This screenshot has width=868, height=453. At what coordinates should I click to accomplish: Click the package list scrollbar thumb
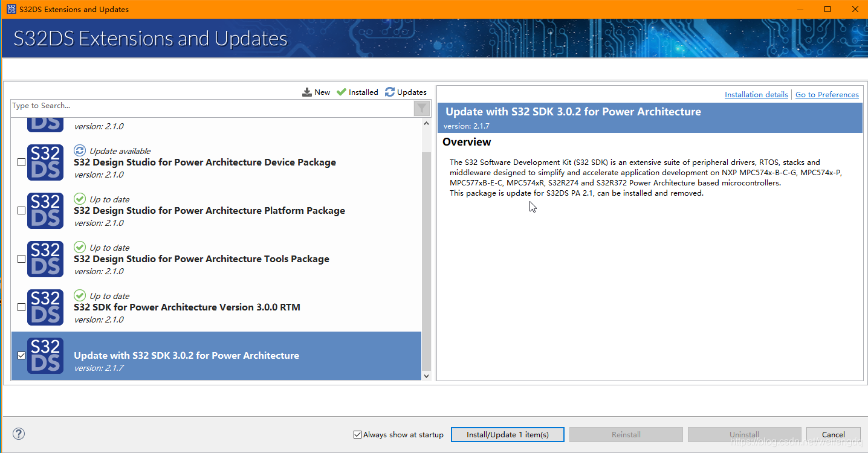pyautogui.click(x=426, y=260)
